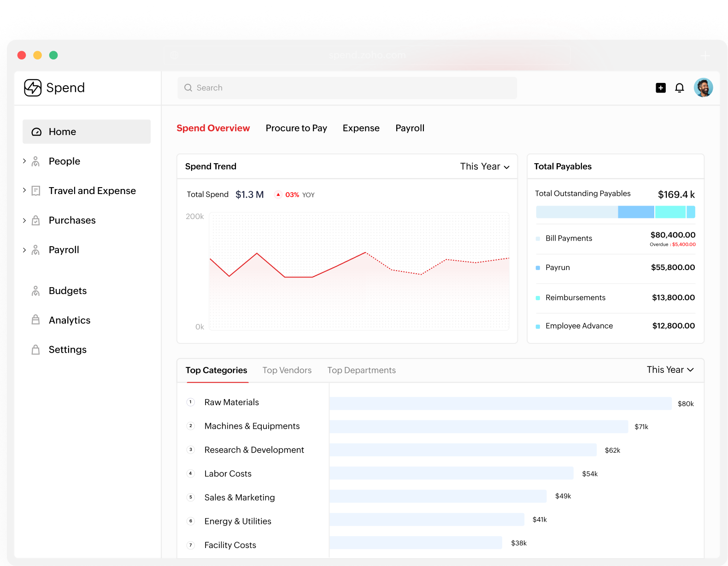Click the red YOY up-arrow indicator
Image resolution: width=728 pixels, height=566 pixels.
coord(278,195)
